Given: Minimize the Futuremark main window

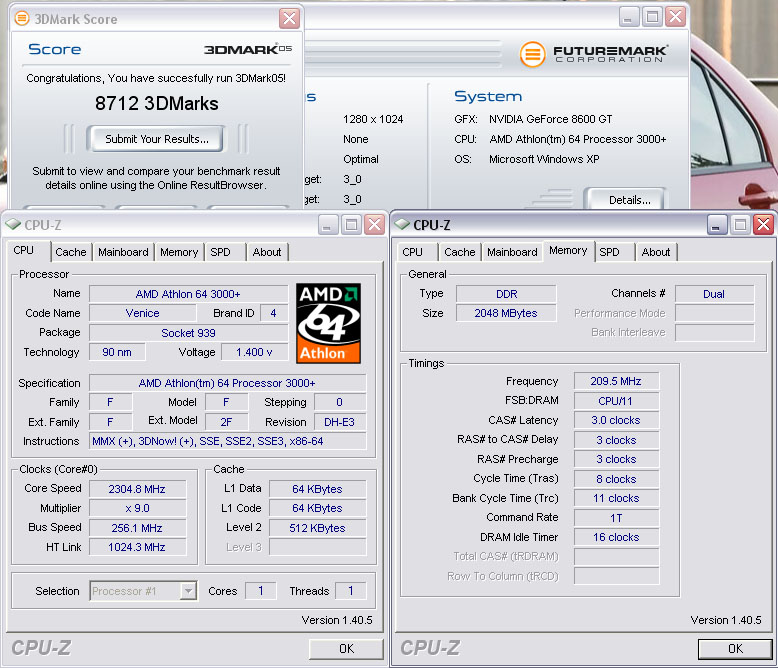Looking at the screenshot, I should tap(629, 17).
